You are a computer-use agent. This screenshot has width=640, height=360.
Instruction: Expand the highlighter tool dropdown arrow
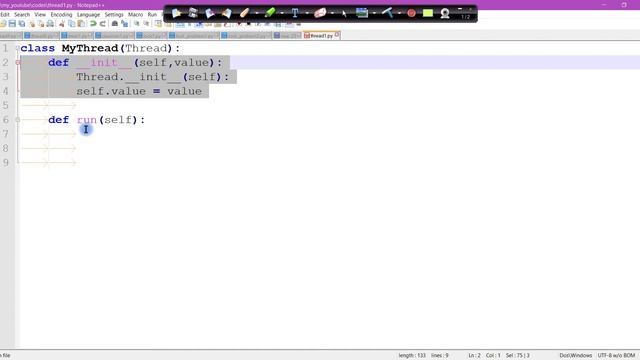[282, 13]
